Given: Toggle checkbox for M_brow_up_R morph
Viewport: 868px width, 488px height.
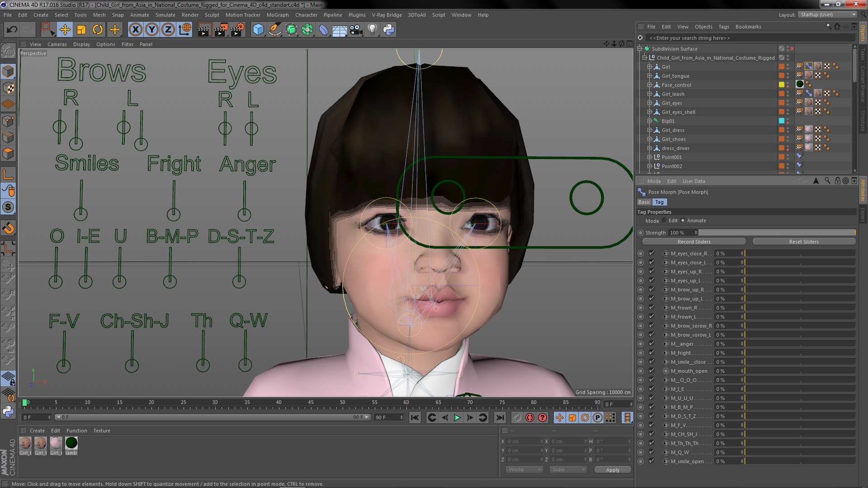Looking at the screenshot, I should (651, 289).
